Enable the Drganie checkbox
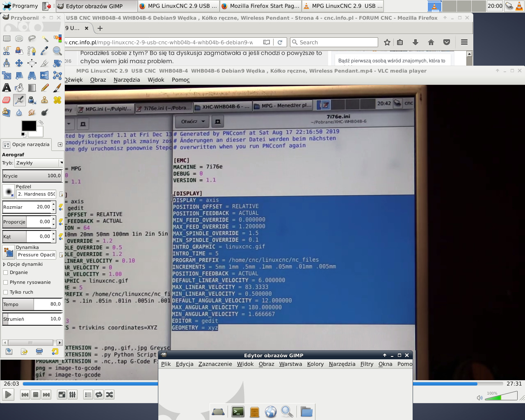Image resolution: width=525 pixels, height=420 pixels. (6, 272)
